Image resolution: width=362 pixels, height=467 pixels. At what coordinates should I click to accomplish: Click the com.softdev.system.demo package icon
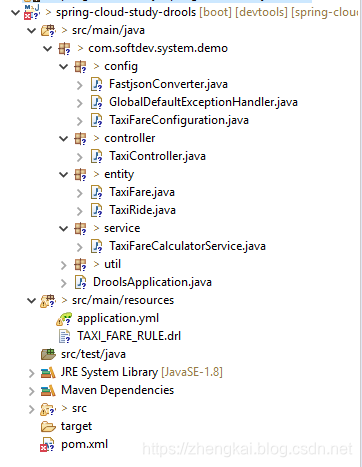[x=64, y=49]
